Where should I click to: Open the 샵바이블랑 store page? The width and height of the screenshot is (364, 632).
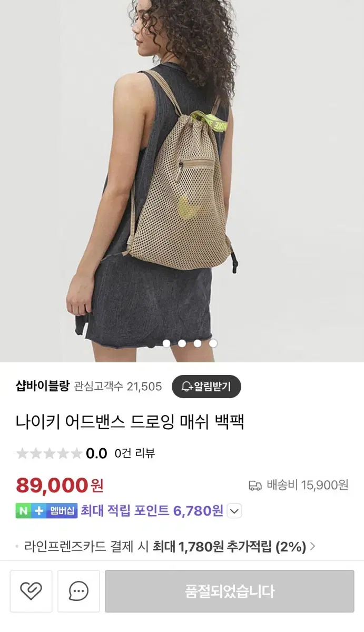pyautogui.click(x=42, y=386)
